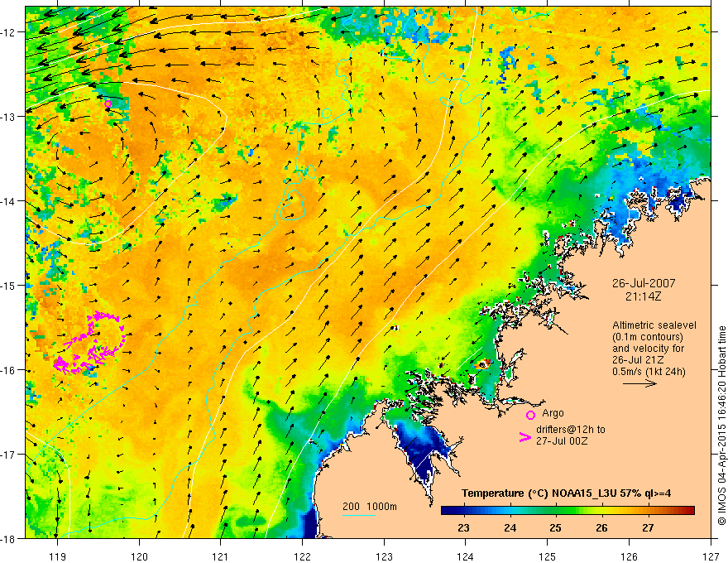This screenshot has width=728, height=563.
Task: Click the dark red end of color bar
Action: pos(690,510)
